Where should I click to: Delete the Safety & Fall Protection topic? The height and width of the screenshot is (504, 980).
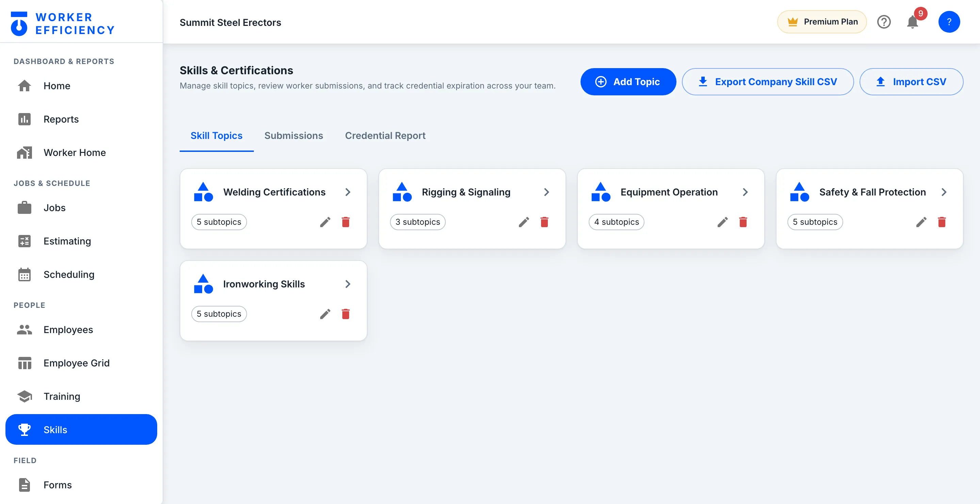942,222
